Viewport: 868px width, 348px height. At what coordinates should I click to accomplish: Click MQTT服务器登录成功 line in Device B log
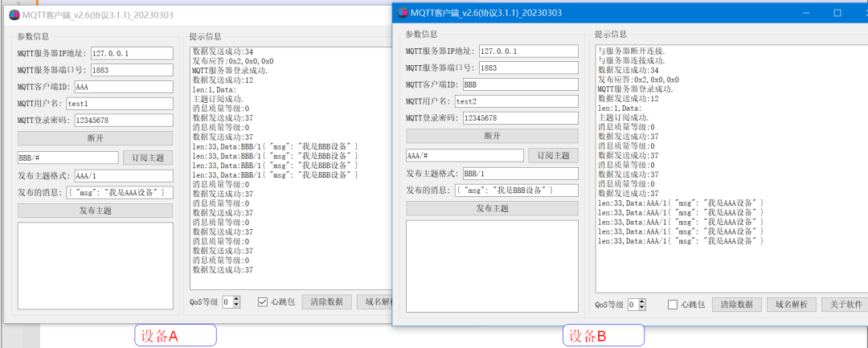[636, 89]
